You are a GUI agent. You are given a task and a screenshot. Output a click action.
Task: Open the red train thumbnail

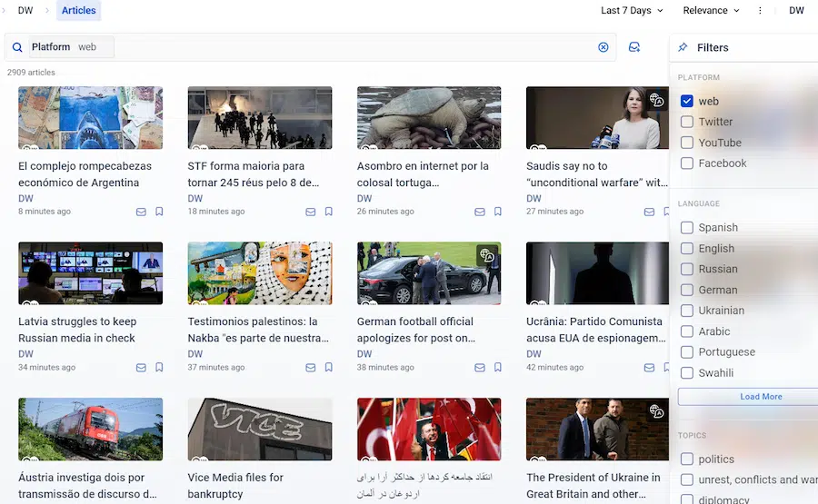pos(90,430)
